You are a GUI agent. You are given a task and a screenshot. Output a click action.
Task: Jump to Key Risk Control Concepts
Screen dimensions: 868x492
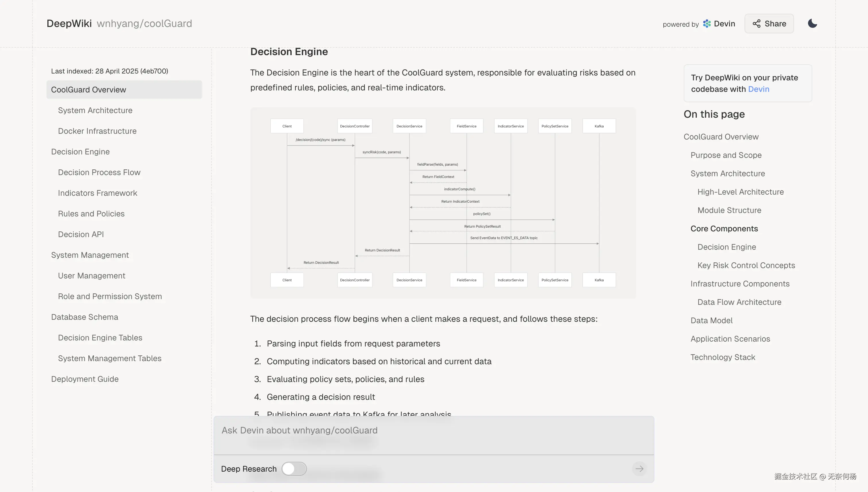click(x=746, y=265)
